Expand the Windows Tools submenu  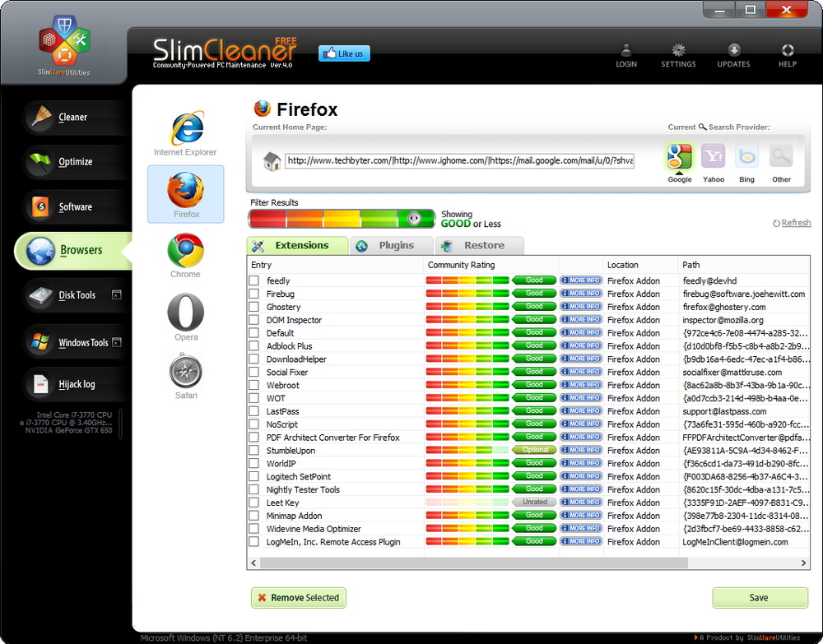coord(117,342)
